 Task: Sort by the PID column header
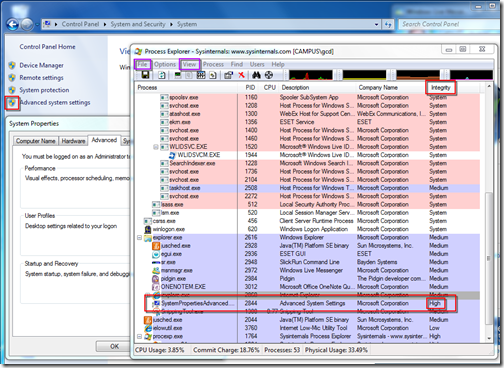(250, 88)
